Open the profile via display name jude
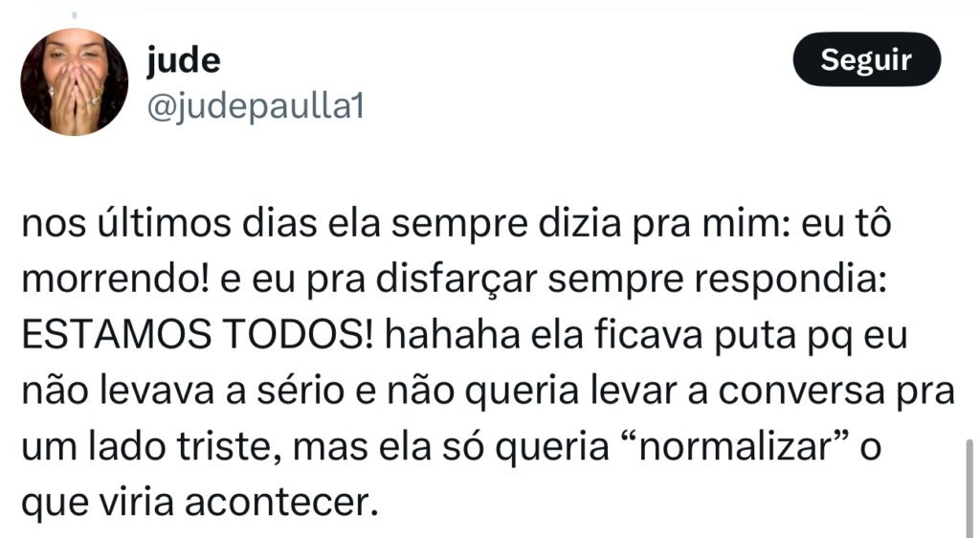Viewport: 980px width, 538px height. click(x=183, y=61)
